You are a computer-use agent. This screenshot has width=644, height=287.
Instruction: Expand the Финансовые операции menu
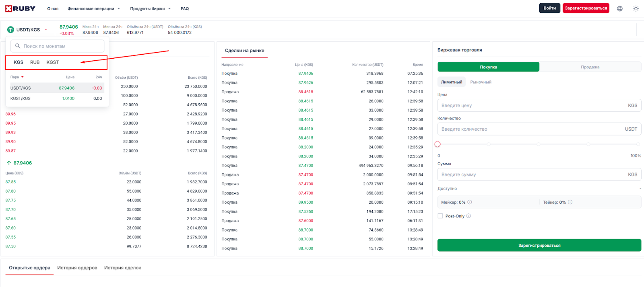click(94, 8)
